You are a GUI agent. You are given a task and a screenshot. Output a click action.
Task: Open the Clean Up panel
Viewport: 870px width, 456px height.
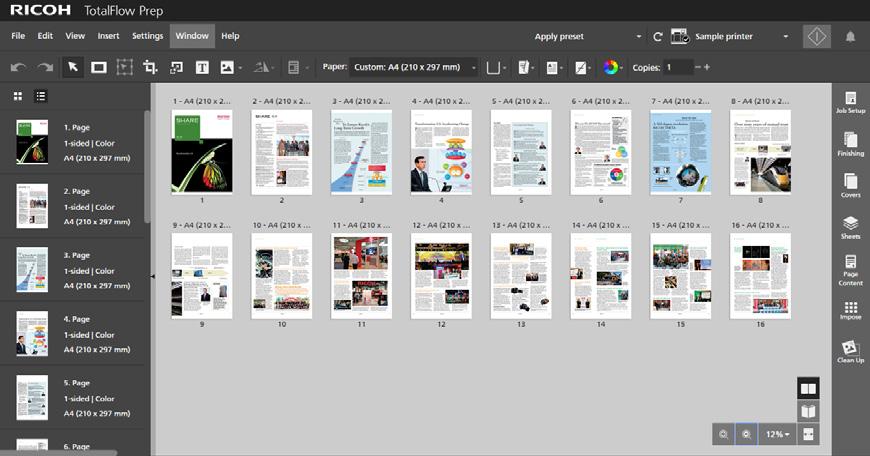point(851,352)
